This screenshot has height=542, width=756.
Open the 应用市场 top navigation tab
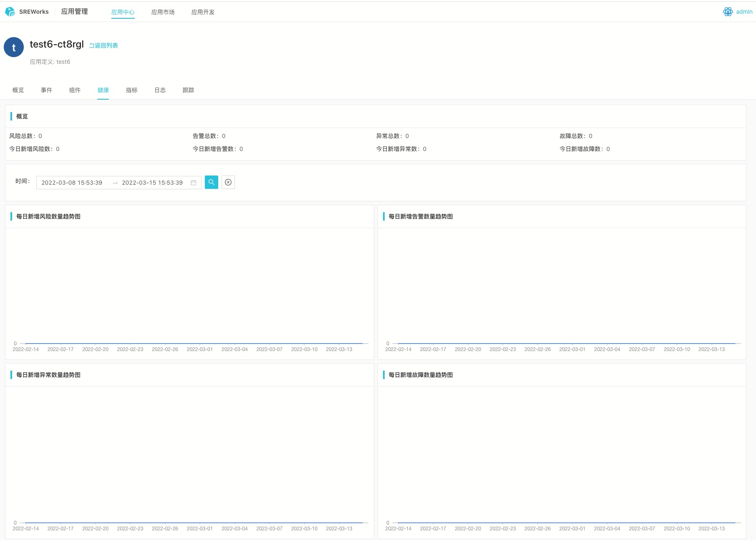[163, 12]
